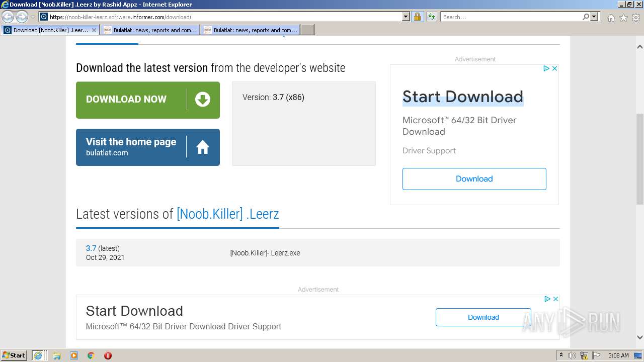Open the Windows Start menu
The height and width of the screenshot is (362, 644).
click(14, 355)
